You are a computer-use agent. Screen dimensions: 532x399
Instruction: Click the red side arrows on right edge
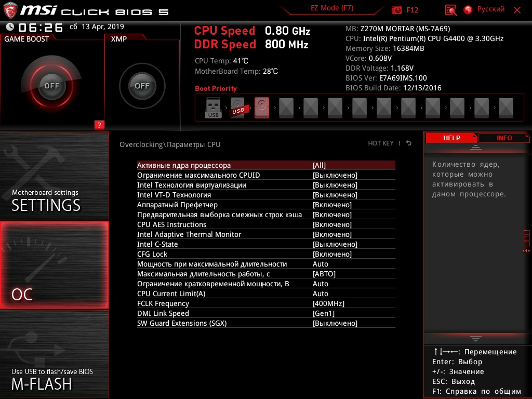coord(526,251)
